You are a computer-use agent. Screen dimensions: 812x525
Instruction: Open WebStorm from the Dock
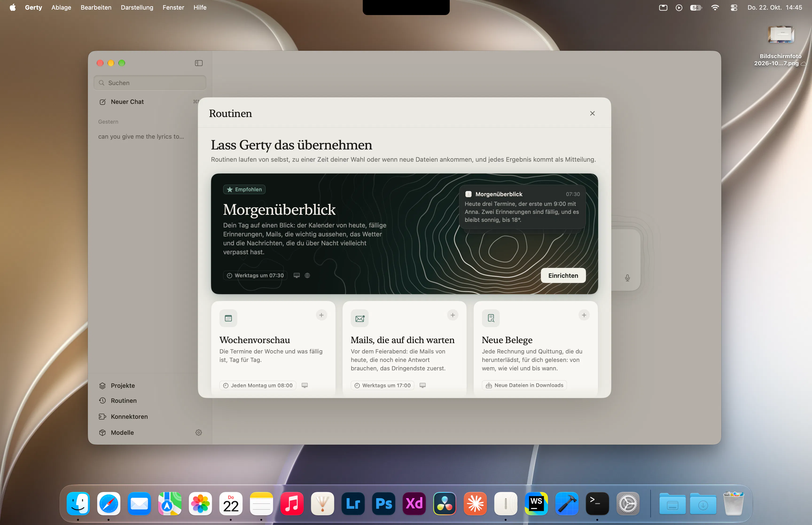click(x=536, y=503)
